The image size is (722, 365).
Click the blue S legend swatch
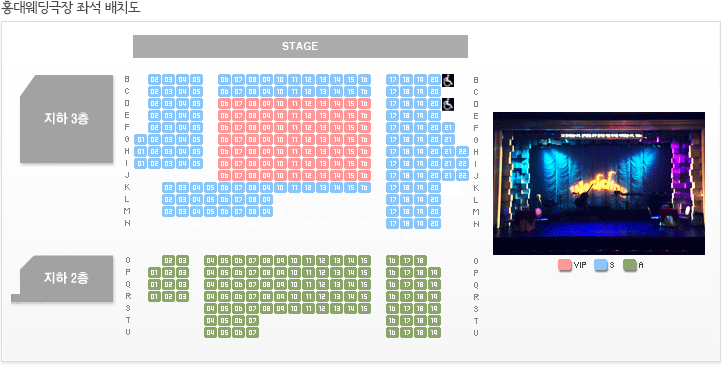tap(600, 265)
